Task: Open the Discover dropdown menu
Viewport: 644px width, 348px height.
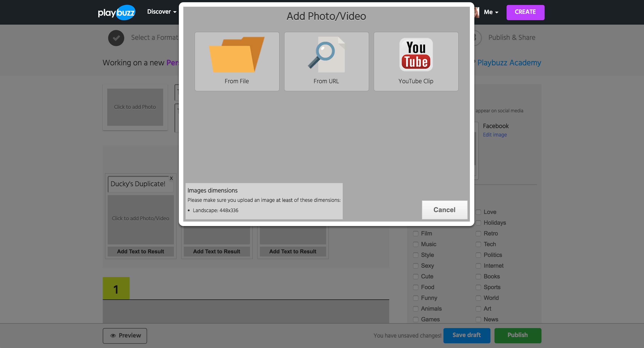Action: 161,12
